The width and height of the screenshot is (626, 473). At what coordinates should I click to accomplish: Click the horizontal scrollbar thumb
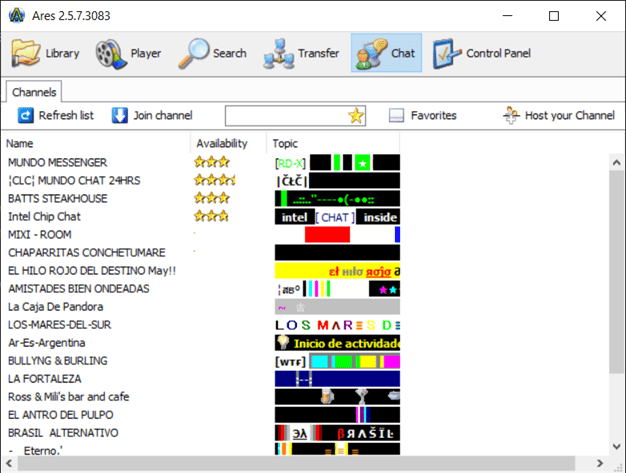tap(296, 463)
